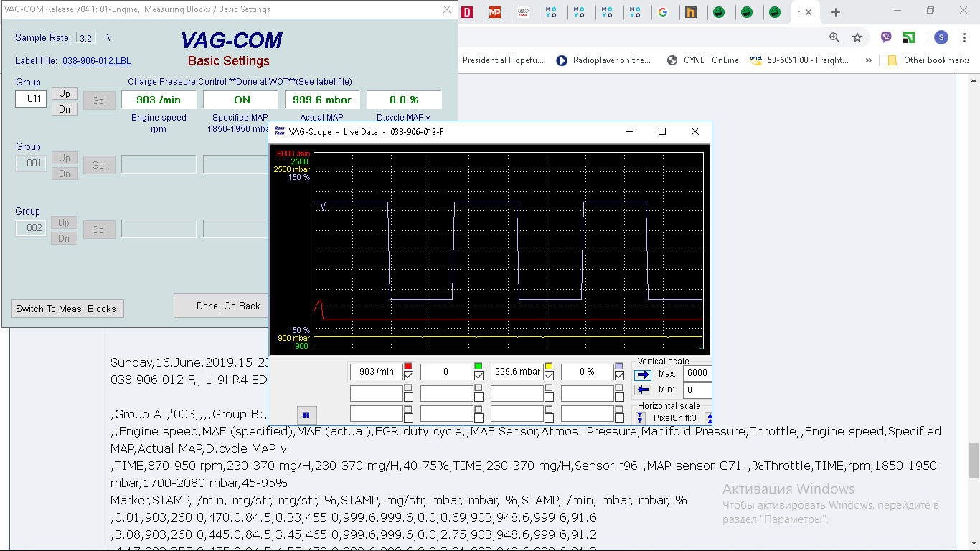980x551 pixels.
Task: Click the double up arrows right of PixelShift
Action: coord(709,418)
